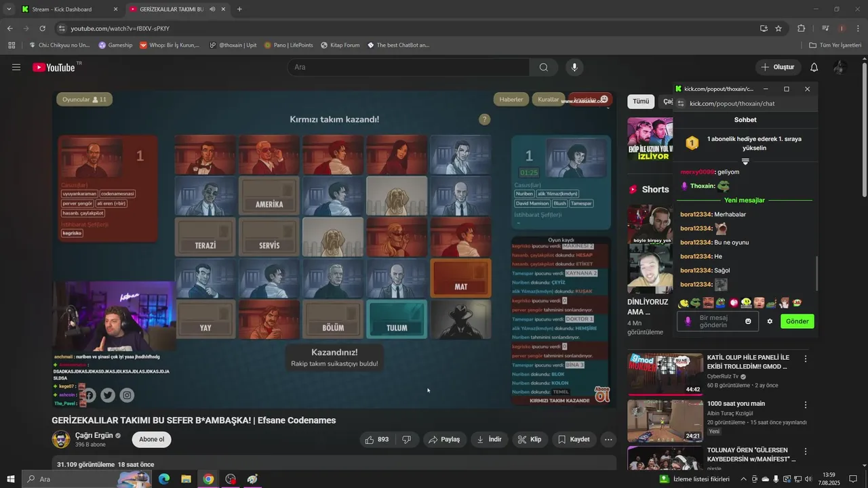Save the video with Kaydet button
This screenshot has width=868, height=488.
tap(574, 439)
